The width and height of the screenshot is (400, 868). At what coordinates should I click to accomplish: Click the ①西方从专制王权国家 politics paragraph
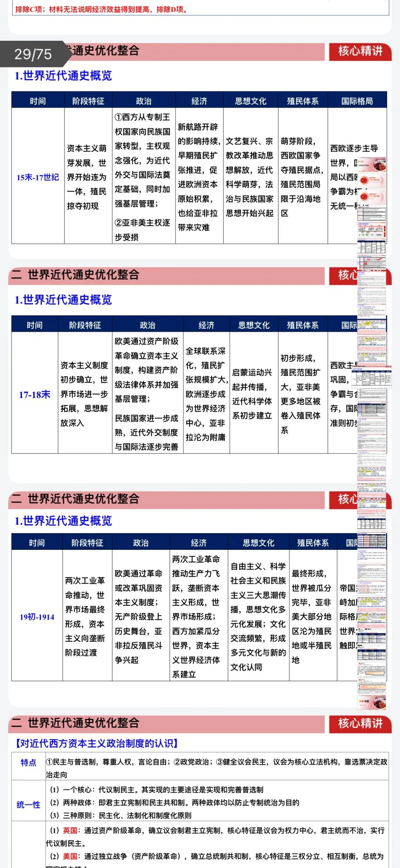click(x=143, y=160)
